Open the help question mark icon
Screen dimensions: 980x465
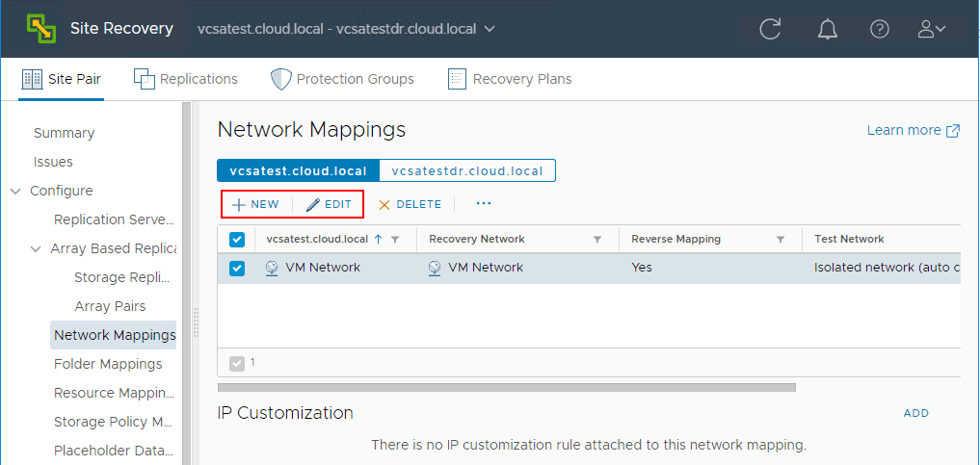coord(879,29)
